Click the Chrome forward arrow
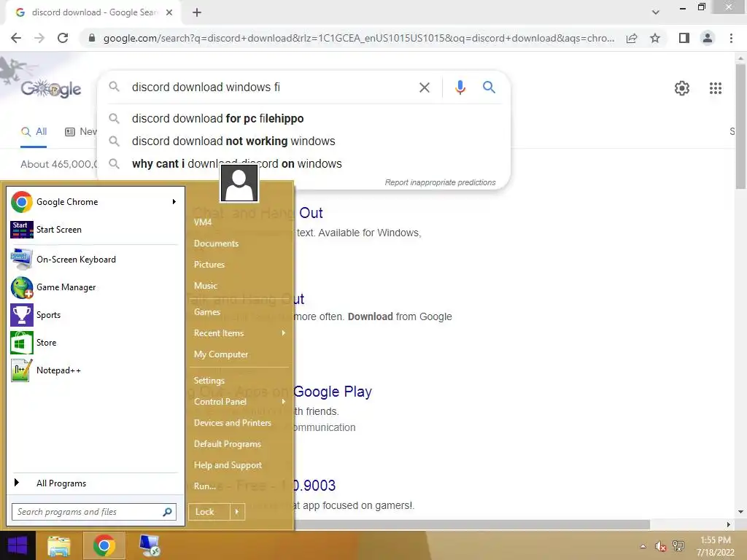Image resolution: width=747 pixels, height=560 pixels. pyautogui.click(x=39, y=38)
